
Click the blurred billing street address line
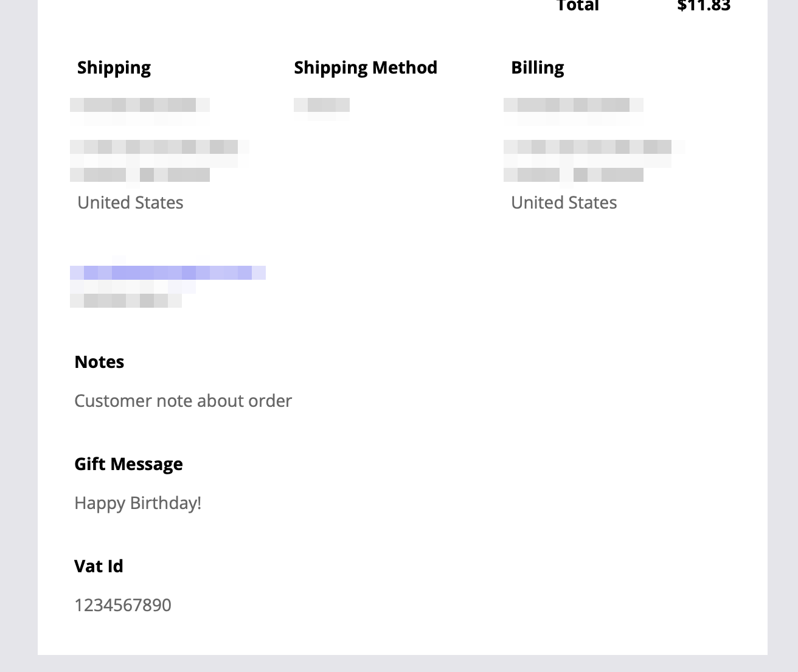tap(594, 147)
